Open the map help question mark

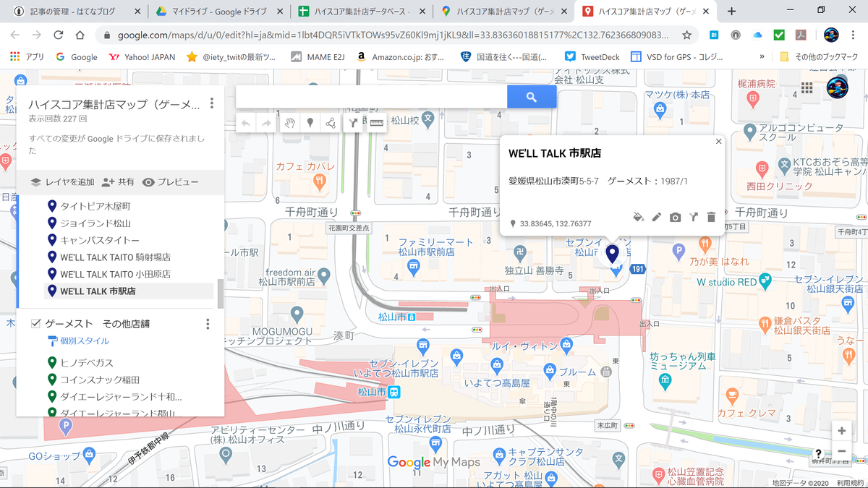(x=818, y=454)
